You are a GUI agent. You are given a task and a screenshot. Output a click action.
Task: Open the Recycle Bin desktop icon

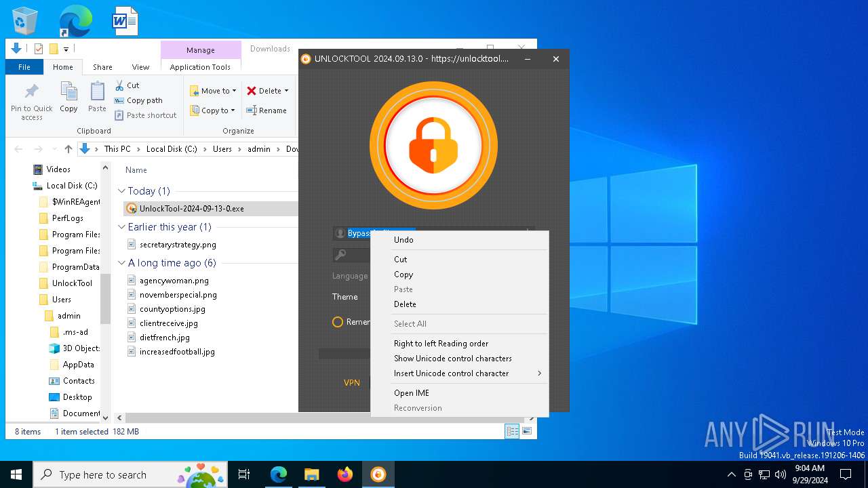pos(26,21)
